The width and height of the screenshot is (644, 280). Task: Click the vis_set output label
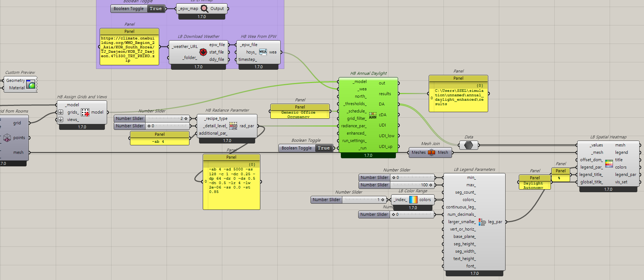tap(621, 182)
